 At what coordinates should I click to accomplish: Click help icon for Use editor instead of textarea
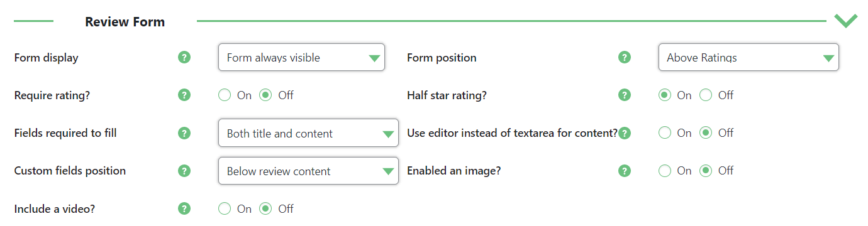[x=624, y=133]
